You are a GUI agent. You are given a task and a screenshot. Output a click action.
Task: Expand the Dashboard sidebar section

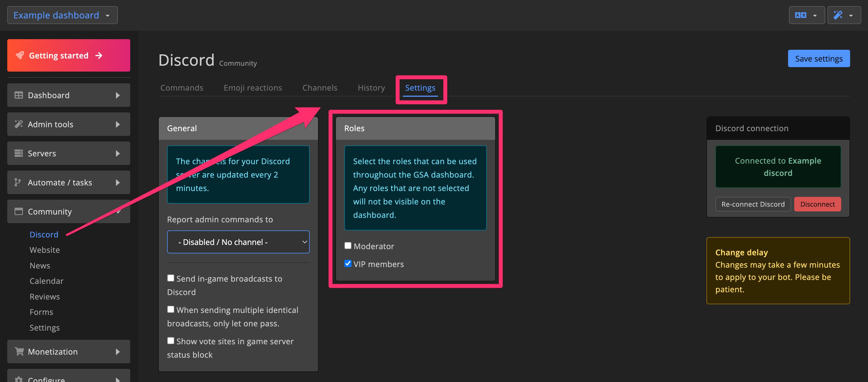coord(118,95)
